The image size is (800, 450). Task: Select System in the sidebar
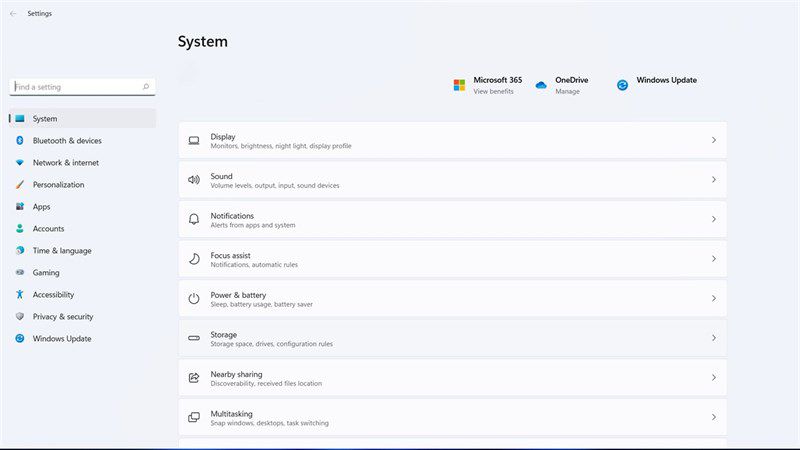83,118
